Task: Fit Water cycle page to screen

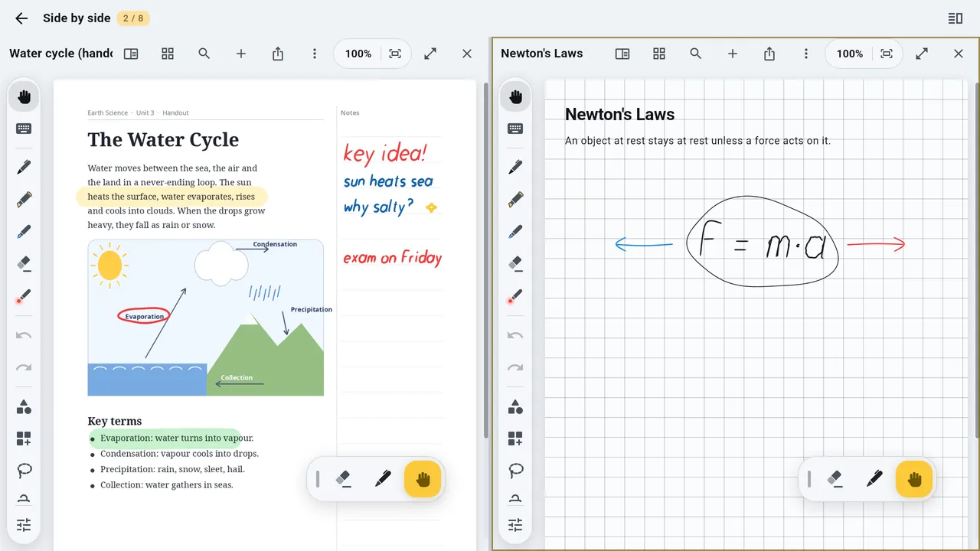Action: (395, 54)
